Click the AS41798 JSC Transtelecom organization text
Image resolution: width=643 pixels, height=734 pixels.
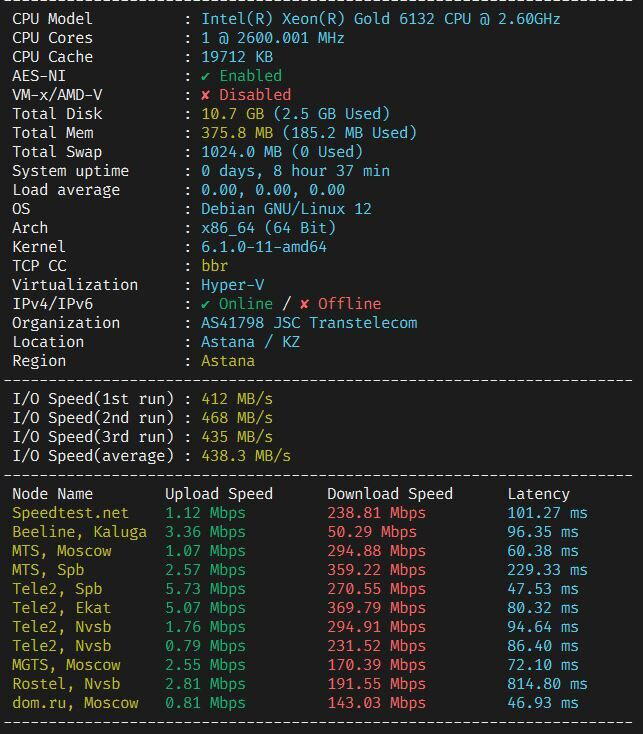click(x=309, y=323)
